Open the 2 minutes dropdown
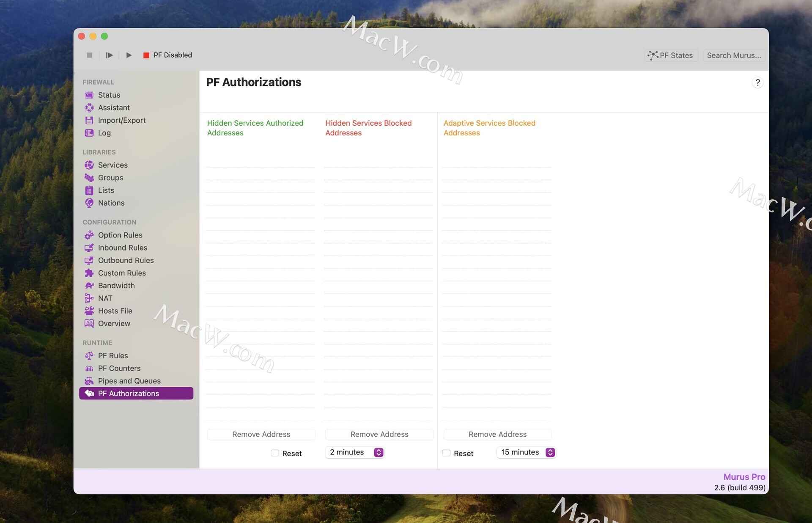The image size is (812, 523). click(355, 452)
